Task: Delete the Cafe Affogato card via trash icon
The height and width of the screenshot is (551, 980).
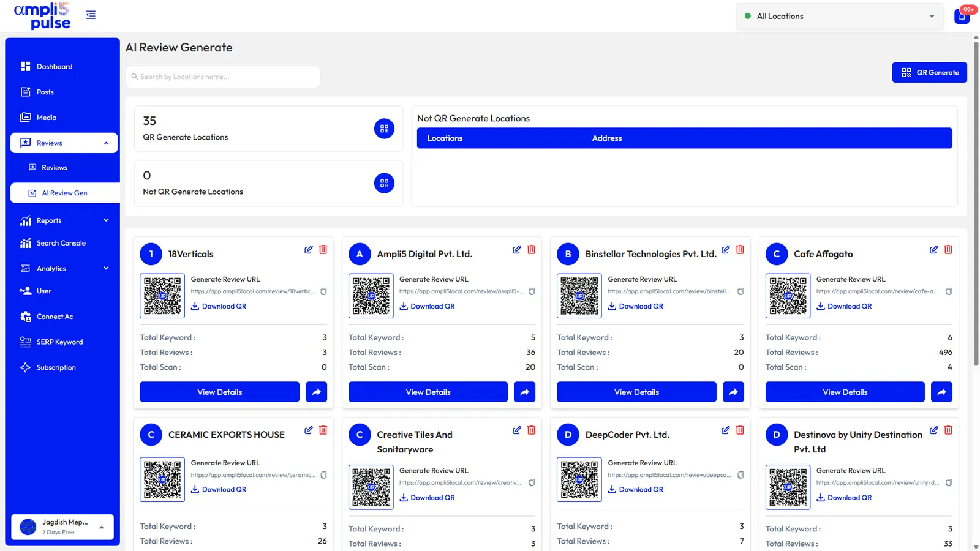Action: pyautogui.click(x=948, y=250)
